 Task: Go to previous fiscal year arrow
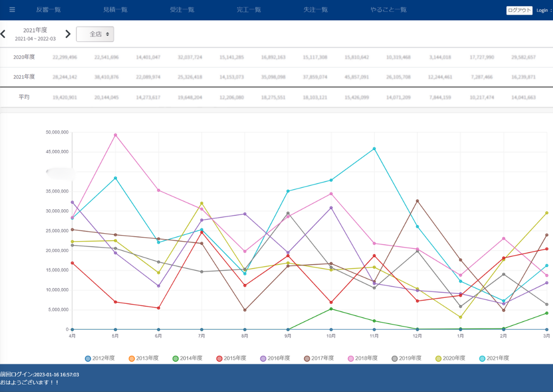[3, 34]
